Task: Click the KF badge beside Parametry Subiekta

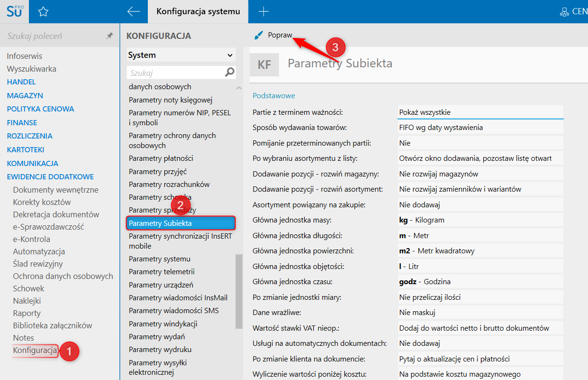Action: coord(264,65)
